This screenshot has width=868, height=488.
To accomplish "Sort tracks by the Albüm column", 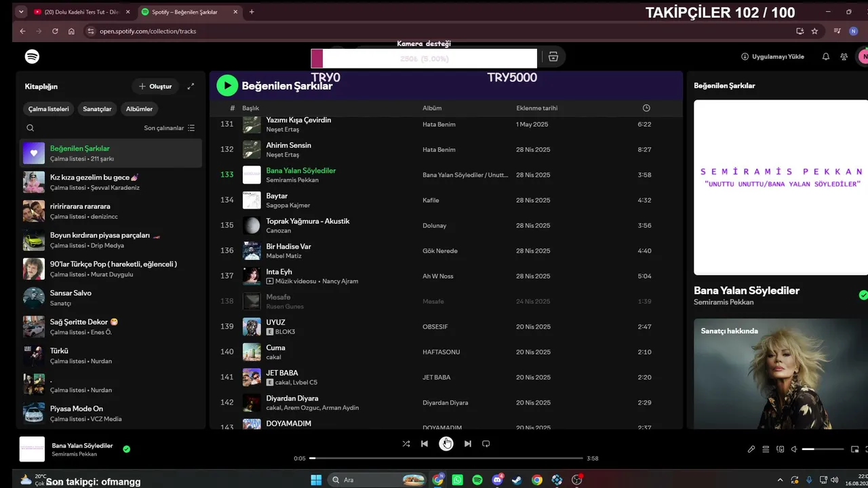I will coord(432,108).
